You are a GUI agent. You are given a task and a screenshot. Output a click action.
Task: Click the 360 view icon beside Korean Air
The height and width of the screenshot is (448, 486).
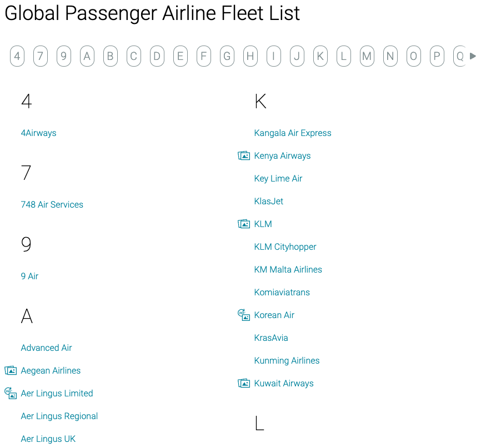coord(244,315)
